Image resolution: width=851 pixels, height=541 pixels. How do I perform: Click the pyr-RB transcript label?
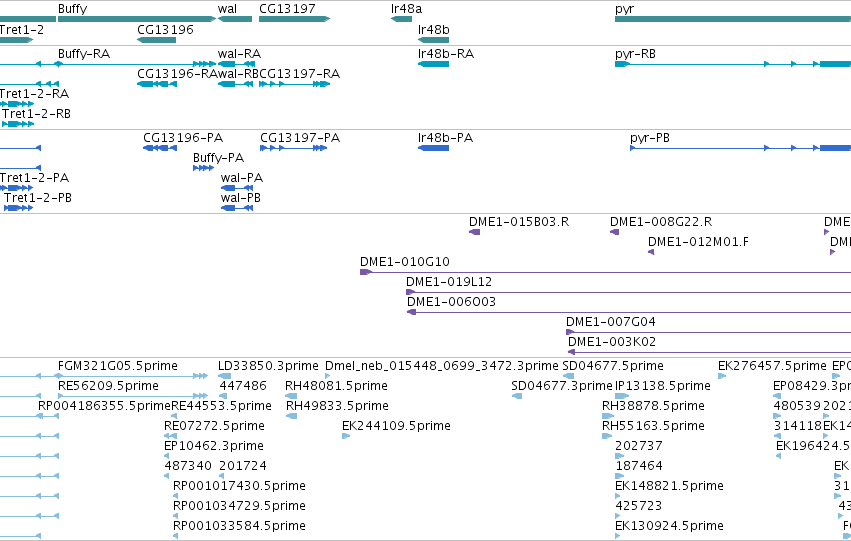pos(635,54)
